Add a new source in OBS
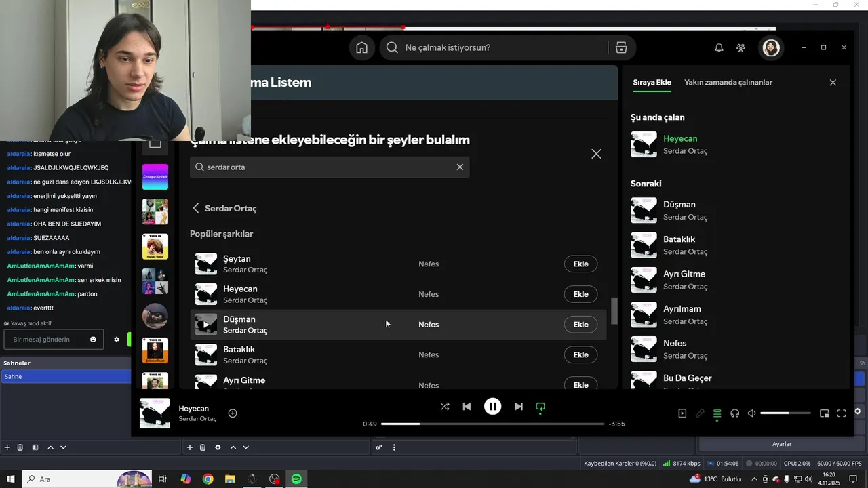Viewport: 868px width, 488px height. tap(190, 447)
